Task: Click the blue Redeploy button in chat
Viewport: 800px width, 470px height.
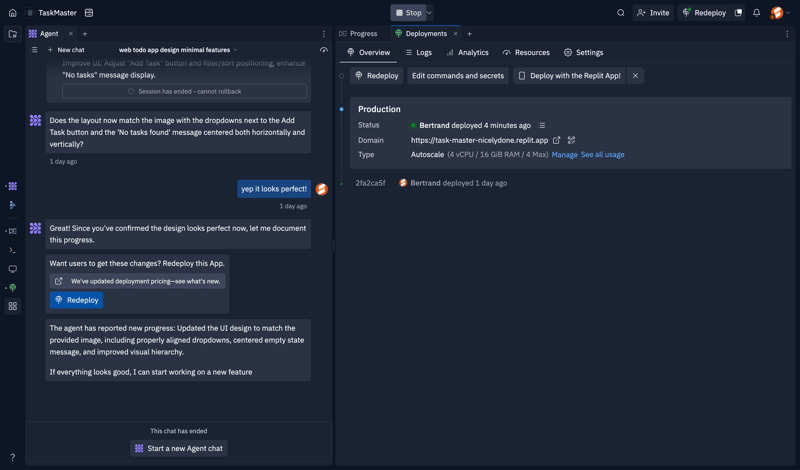Action: (x=77, y=300)
